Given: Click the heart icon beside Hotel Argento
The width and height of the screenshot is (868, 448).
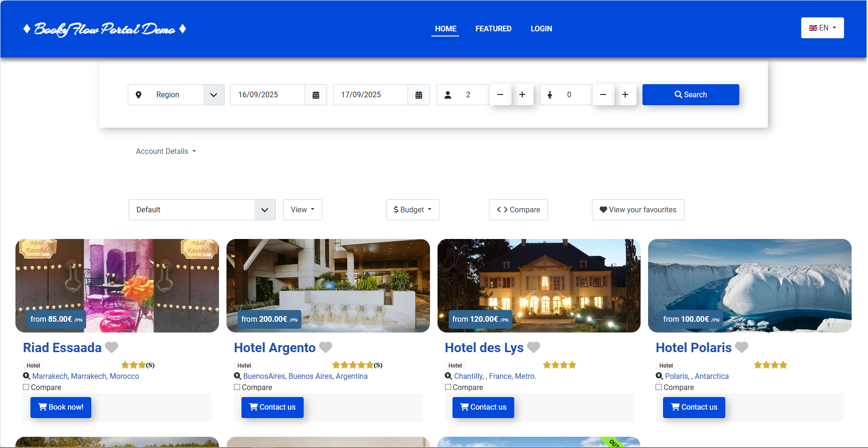Looking at the screenshot, I should [x=326, y=347].
